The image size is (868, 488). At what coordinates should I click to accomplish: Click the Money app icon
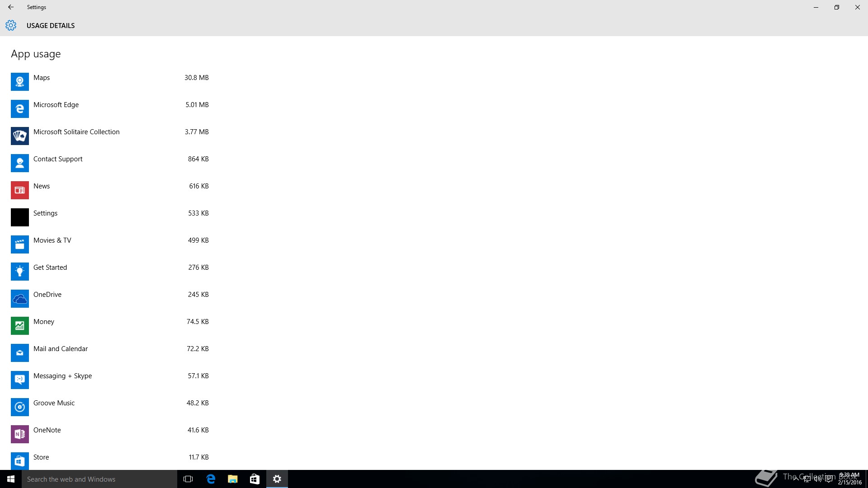(x=20, y=326)
